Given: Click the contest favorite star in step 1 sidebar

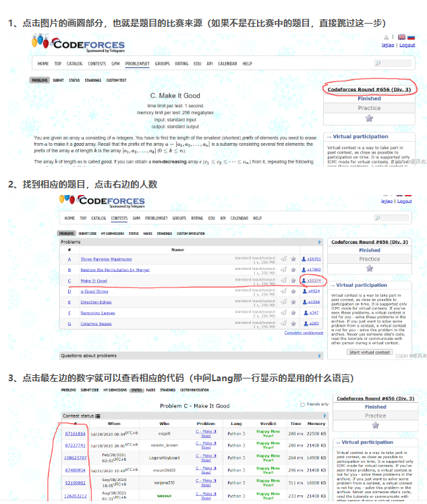Looking at the screenshot, I should (369, 118).
